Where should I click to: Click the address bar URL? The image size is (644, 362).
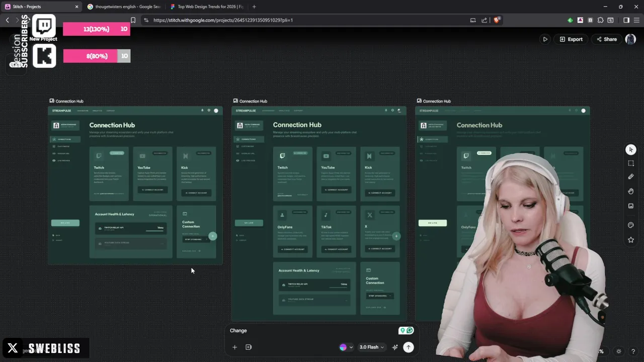223,20
